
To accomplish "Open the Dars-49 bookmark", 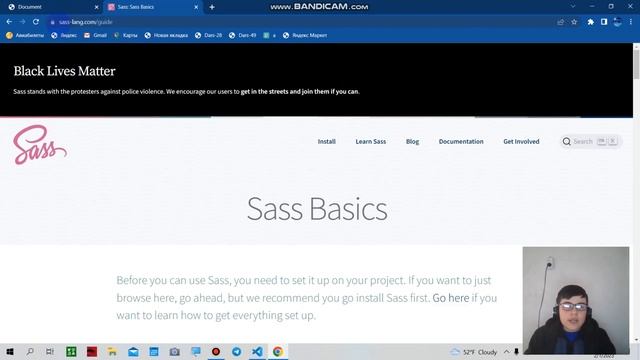I will [242, 36].
